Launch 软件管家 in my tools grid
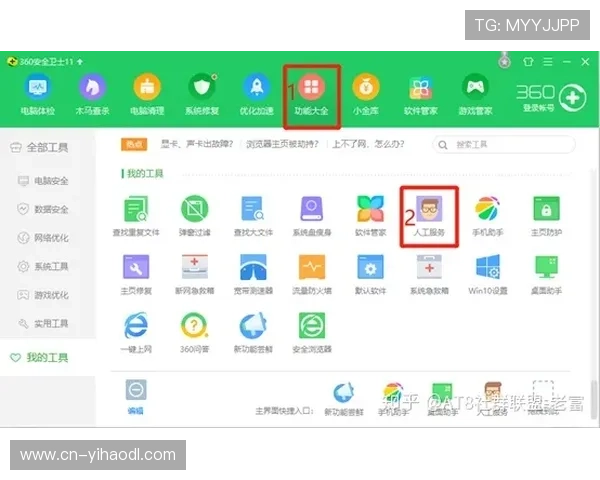This screenshot has height=480, width=600. click(x=370, y=216)
